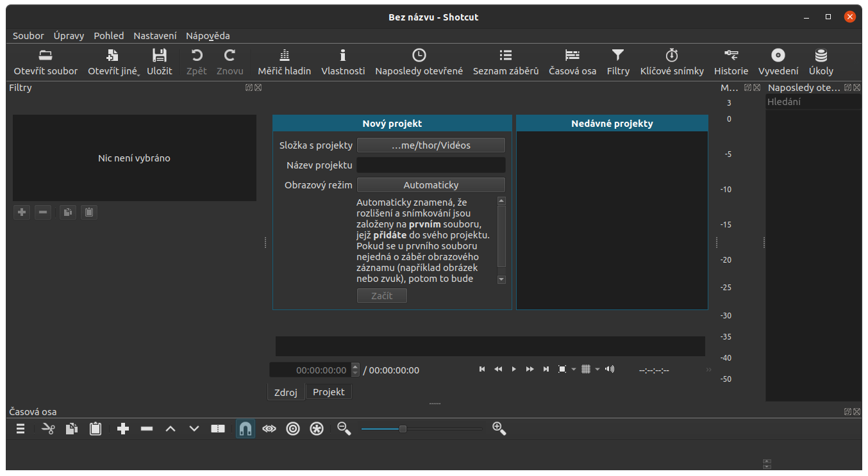Open the Filtry panel from toolbar

pyautogui.click(x=618, y=62)
